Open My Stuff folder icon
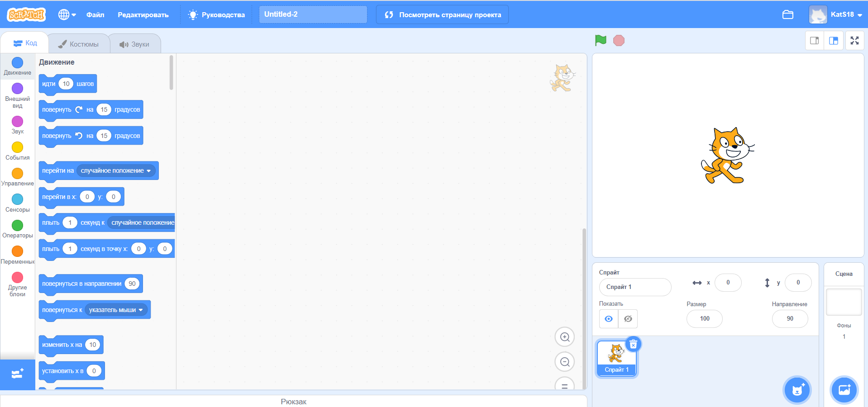The height and width of the screenshot is (407, 868). [788, 14]
